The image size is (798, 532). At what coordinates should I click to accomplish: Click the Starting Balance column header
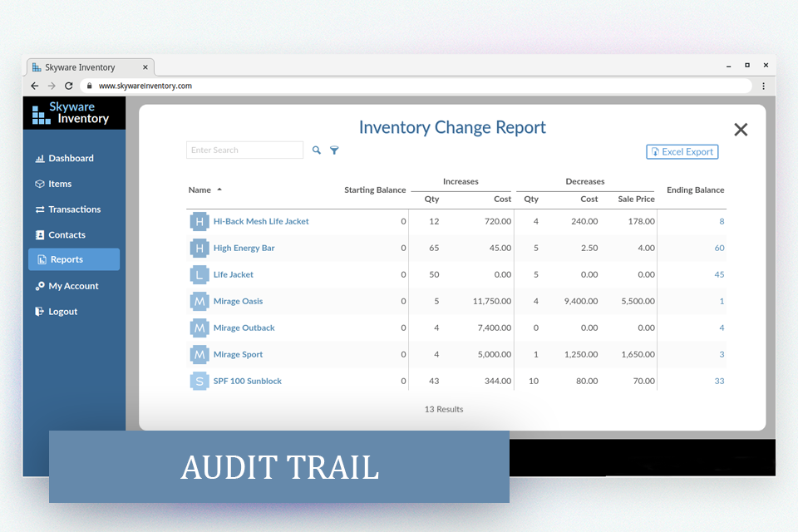click(x=375, y=190)
